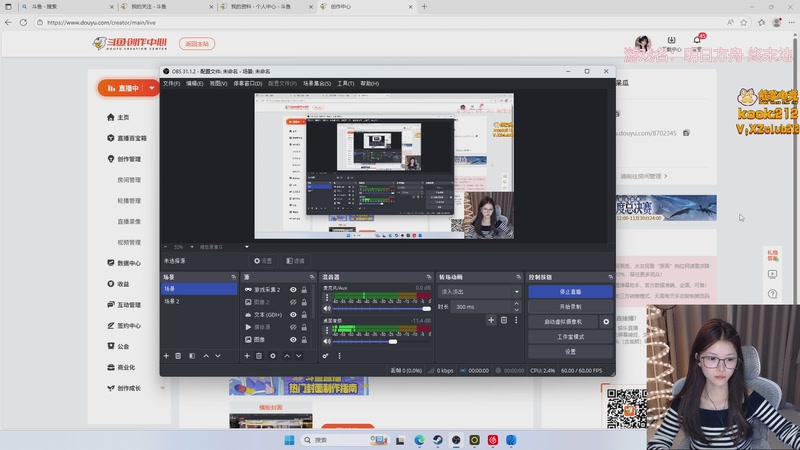
Task: Expand 创作成长 sidebar chevron
Action: tap(163, 388)
